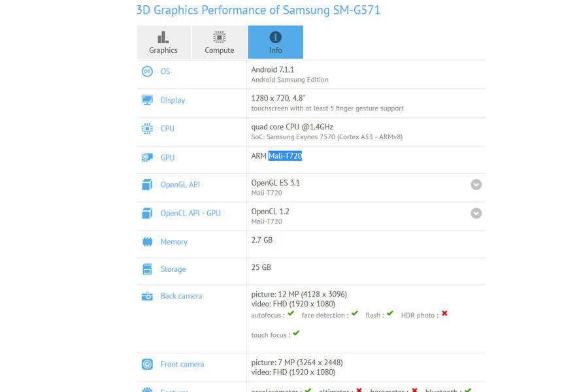Viewport: 562px width, 392px height.
Task: Click the OpenCL API - GPU label
Action: [x=190, y=213]
